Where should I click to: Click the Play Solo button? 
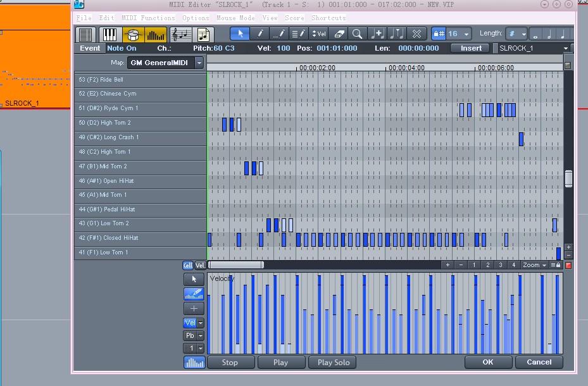[334, 363]
